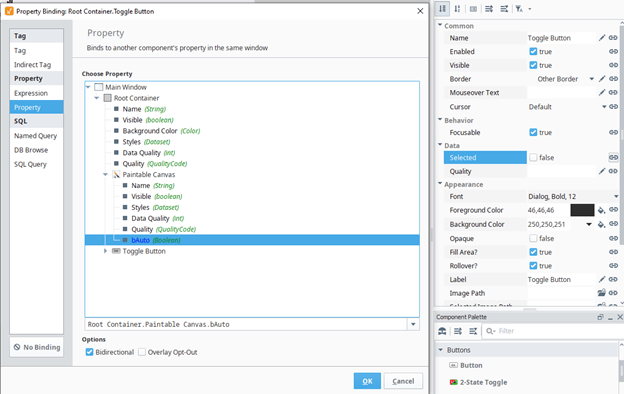
Task: Open the color picker icon beside Foreground Color
Action: (601, 210)
